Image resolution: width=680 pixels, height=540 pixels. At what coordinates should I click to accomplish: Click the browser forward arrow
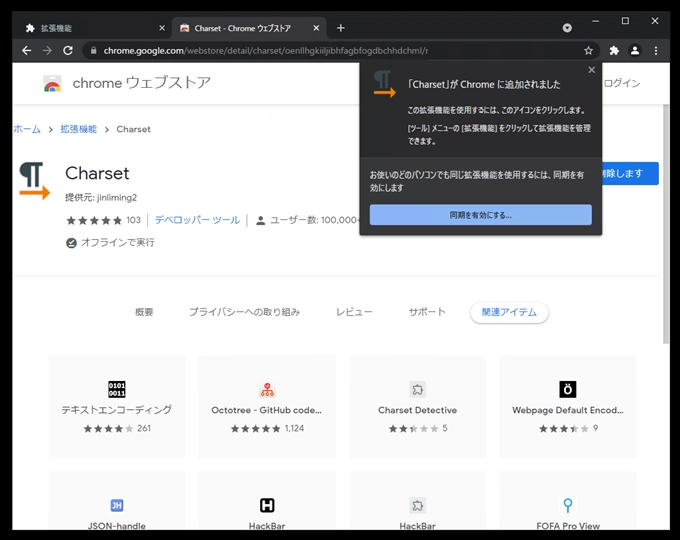(x=47, y=51)
